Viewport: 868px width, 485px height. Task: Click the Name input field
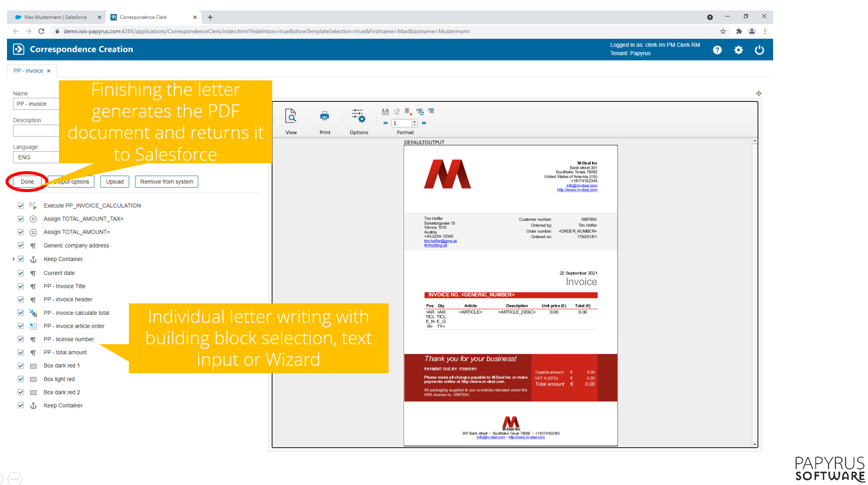tap(36, 104)
